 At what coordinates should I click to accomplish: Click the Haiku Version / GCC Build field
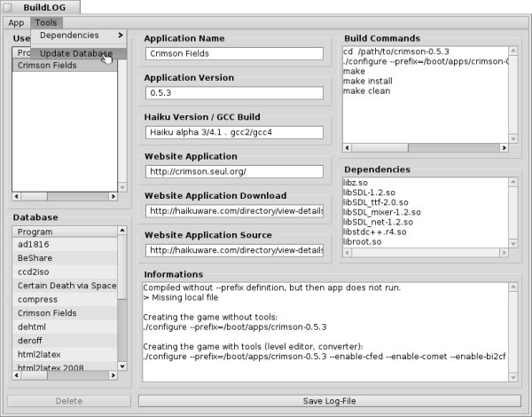pos(234,132)
